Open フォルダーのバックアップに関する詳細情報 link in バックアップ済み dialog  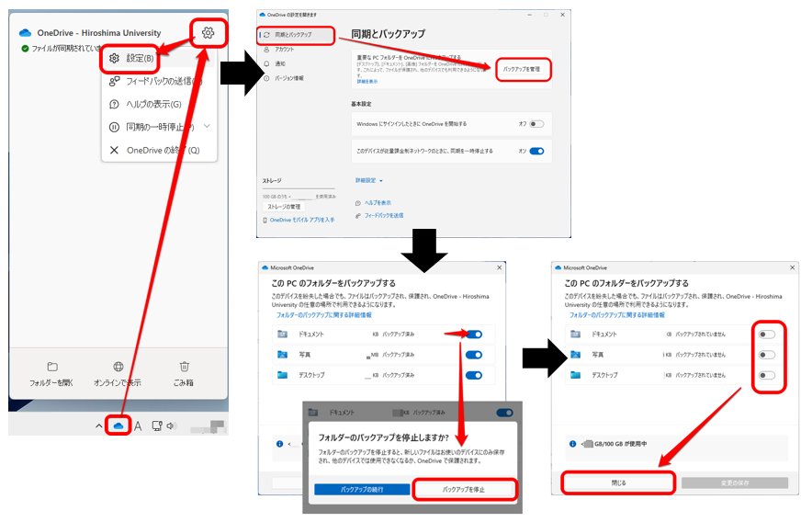pyautogui.click(x=323, y=315)
